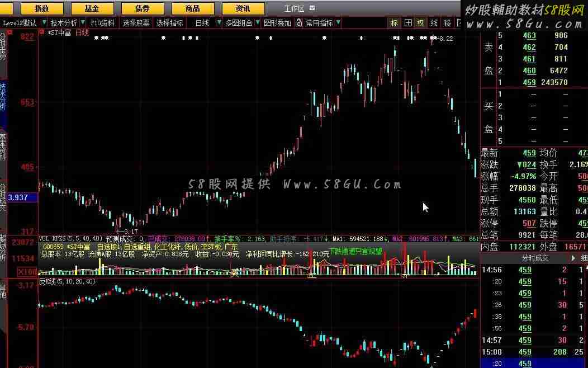This screenshot has height=368, width=588.
Task: Toggle the lock icon beside 常用指标
Action: click(x=298, y=23)
